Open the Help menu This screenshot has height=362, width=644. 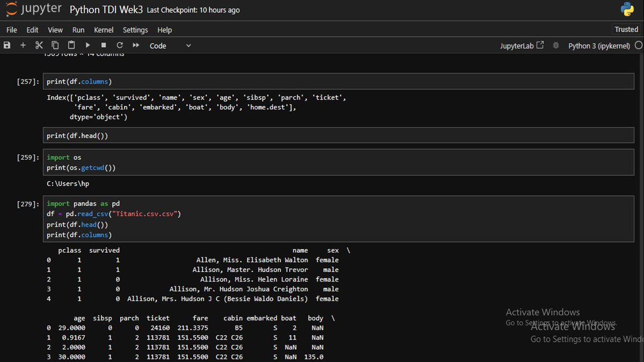165,30
